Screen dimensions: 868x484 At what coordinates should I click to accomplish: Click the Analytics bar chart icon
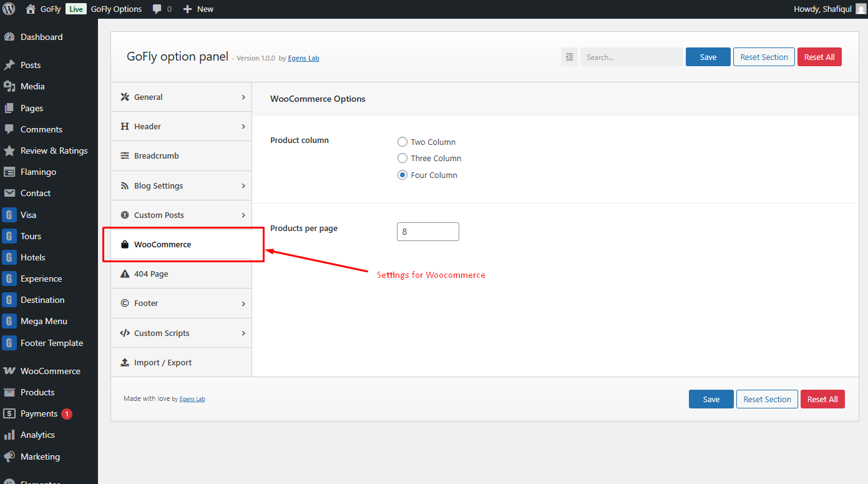click(x=9, y=435)
